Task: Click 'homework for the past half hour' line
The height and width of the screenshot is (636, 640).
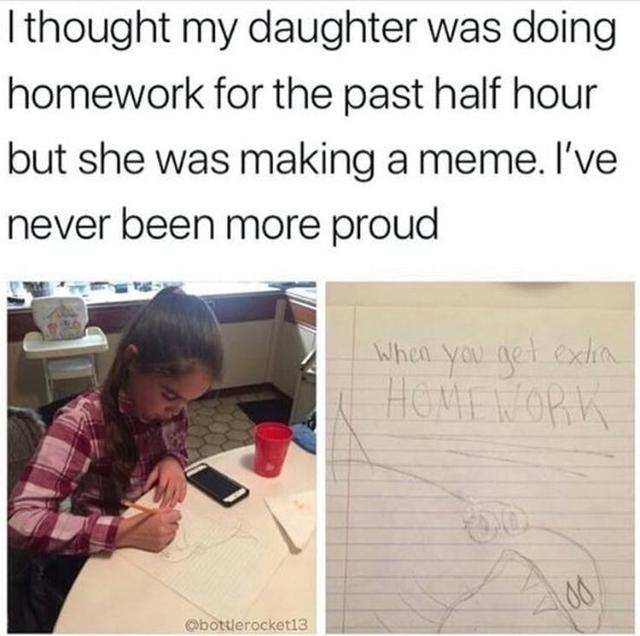Action: pyautogui.click(x=301, y=94)
